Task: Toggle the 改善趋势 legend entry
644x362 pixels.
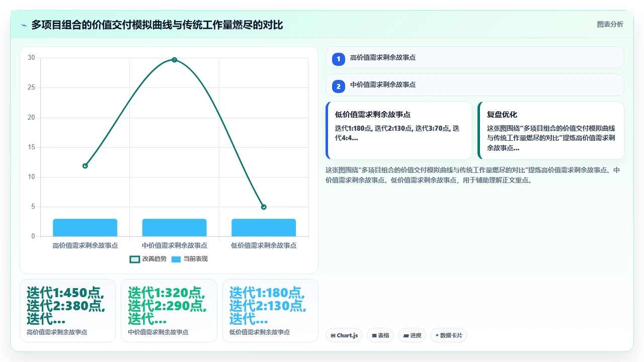Action: 148,259
